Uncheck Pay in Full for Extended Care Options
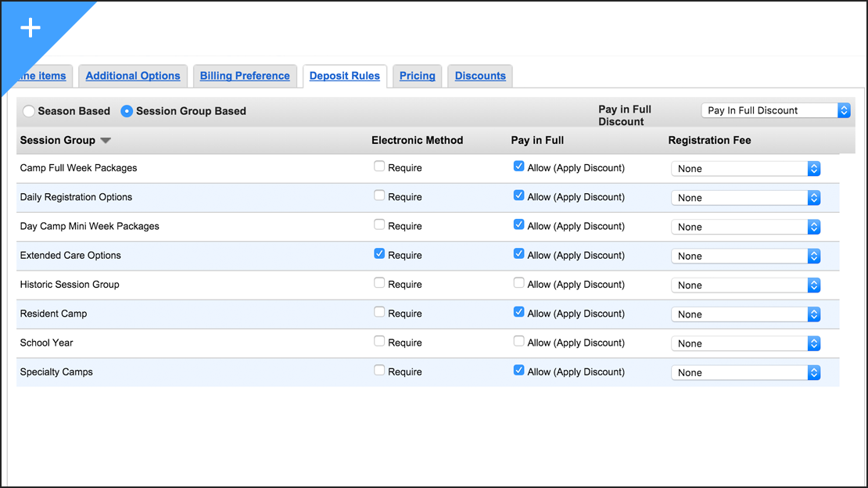 518,253
